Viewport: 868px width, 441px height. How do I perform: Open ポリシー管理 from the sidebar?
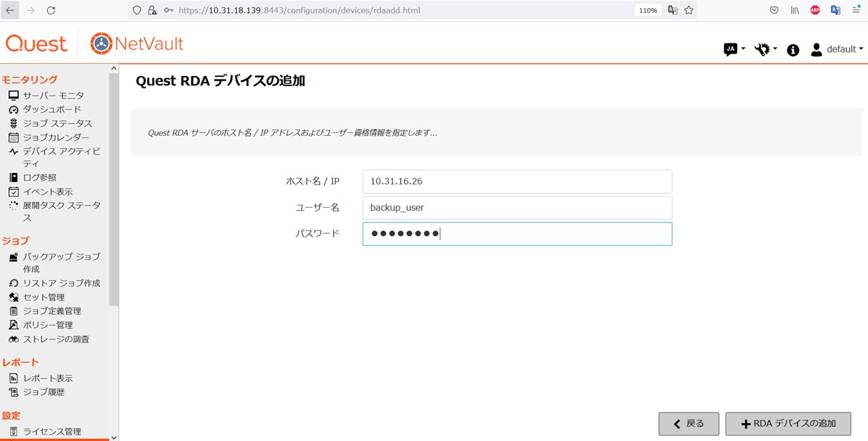click(x=48, y=325)
